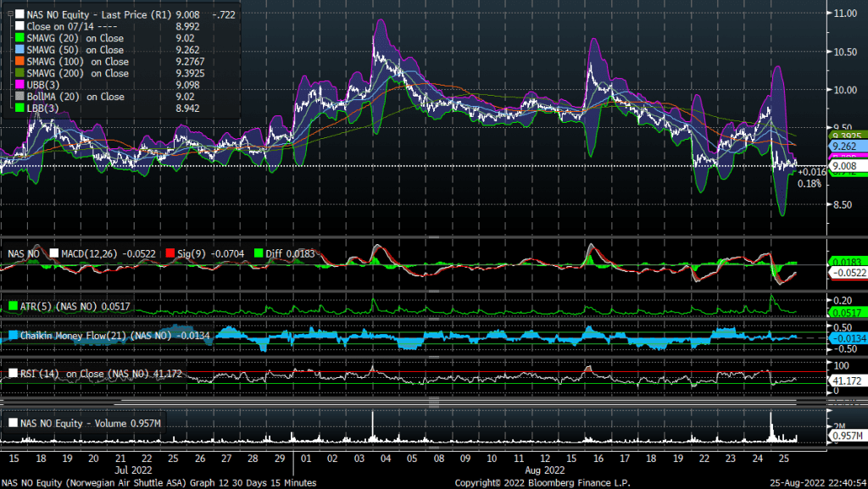Select the 'SMAVG (200) on Close' legend label
Screen dimensions: 868x489
[x=77, y=73]
